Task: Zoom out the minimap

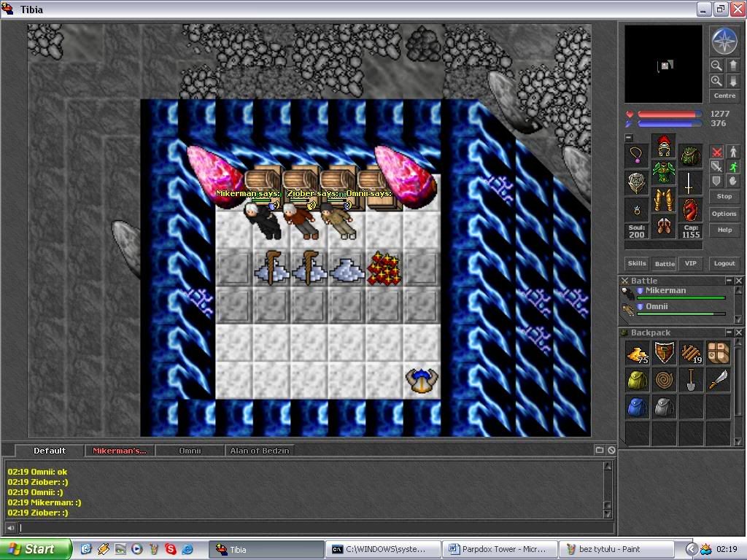Action: [716, 65]
